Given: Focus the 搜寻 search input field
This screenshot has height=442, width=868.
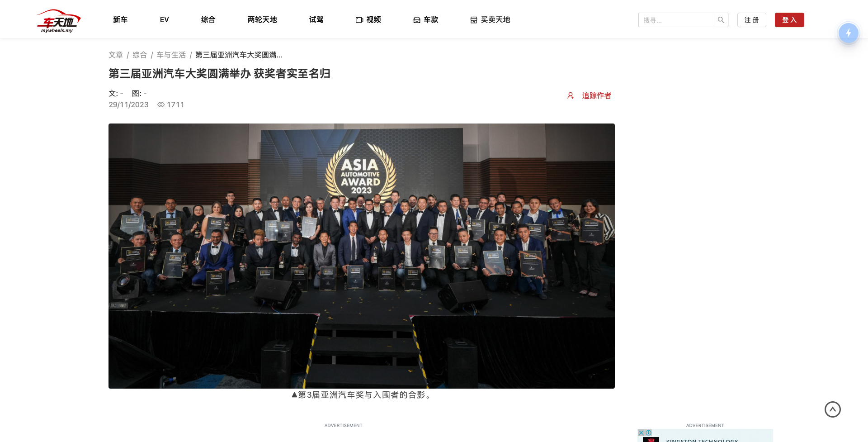Looking at the screenshot, I should [x=676, y=20].
